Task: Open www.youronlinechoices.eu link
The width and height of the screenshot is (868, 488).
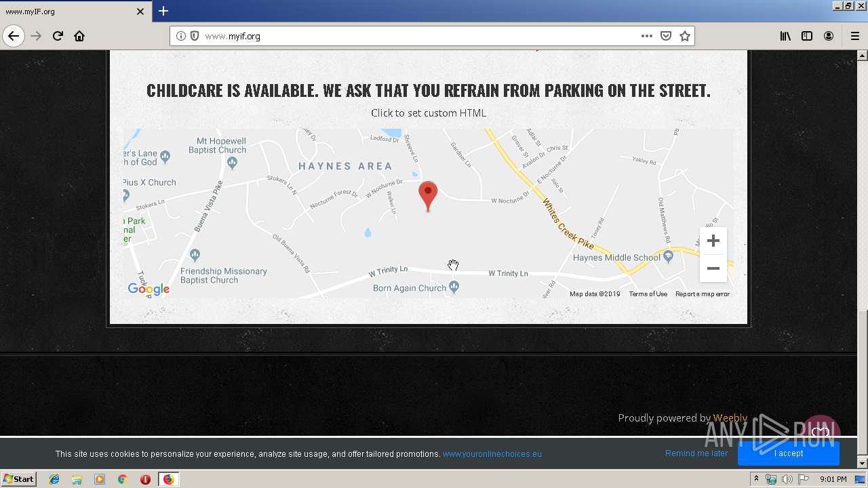Action: pos(492,454)
